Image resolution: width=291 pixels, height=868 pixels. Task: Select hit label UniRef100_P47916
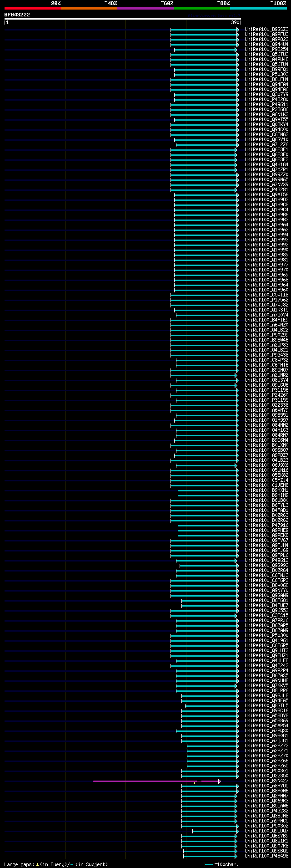click(x=266, y=526)
